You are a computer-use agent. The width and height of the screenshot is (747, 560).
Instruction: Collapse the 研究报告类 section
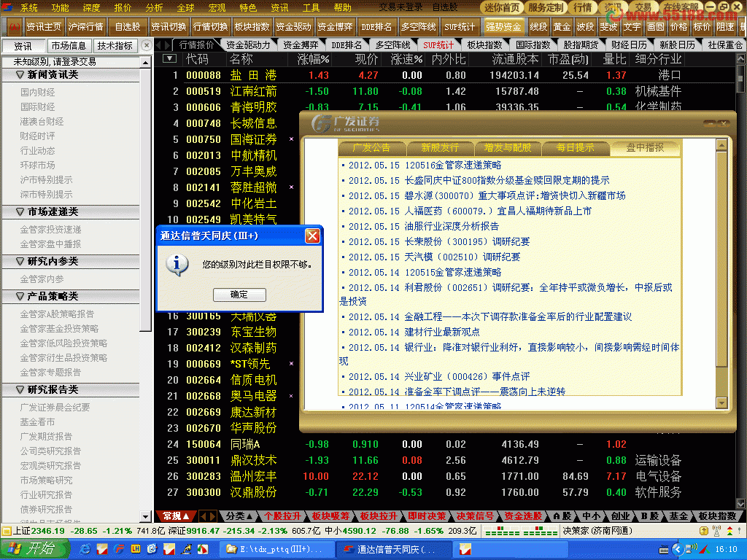click(x=20, y=389)
